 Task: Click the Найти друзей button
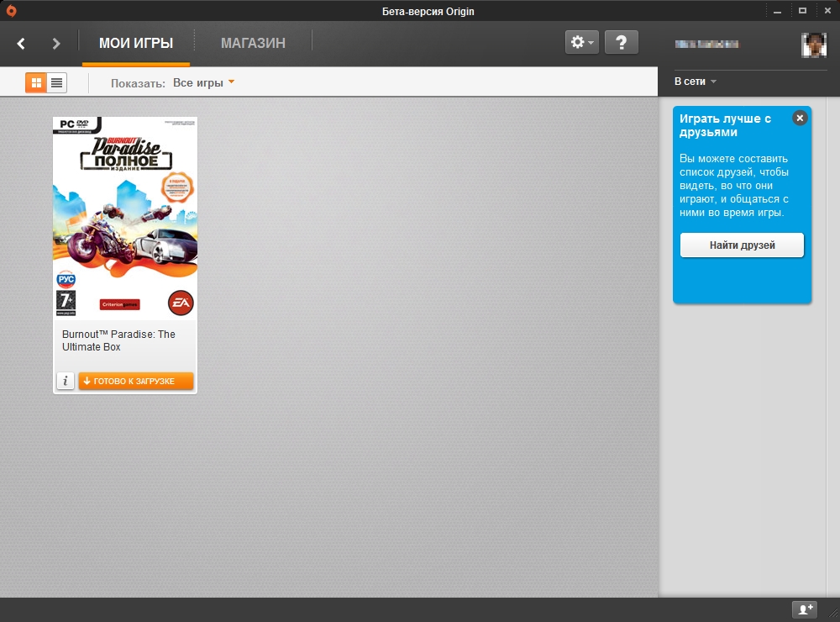click(742, 245)
